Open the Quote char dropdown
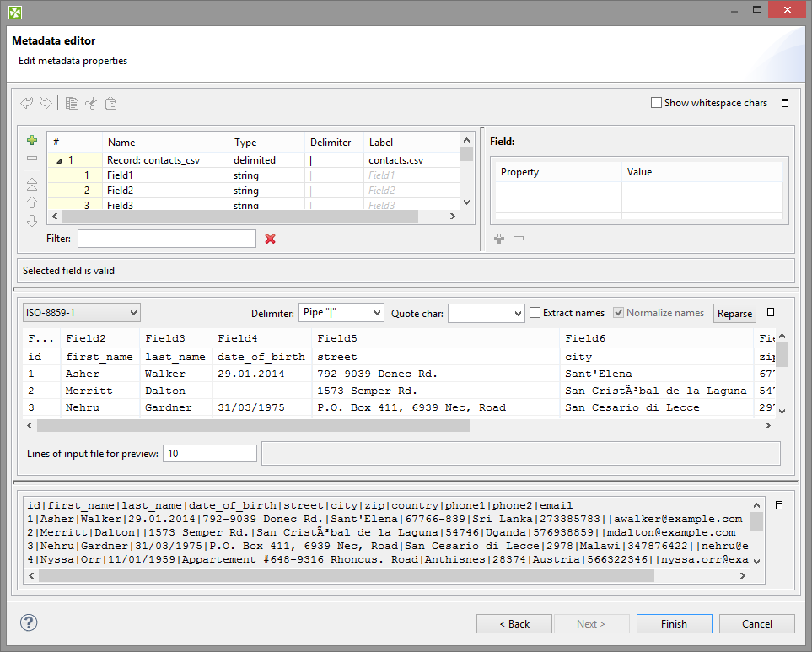This screenshot has height=652, width=812. [486, 313]
